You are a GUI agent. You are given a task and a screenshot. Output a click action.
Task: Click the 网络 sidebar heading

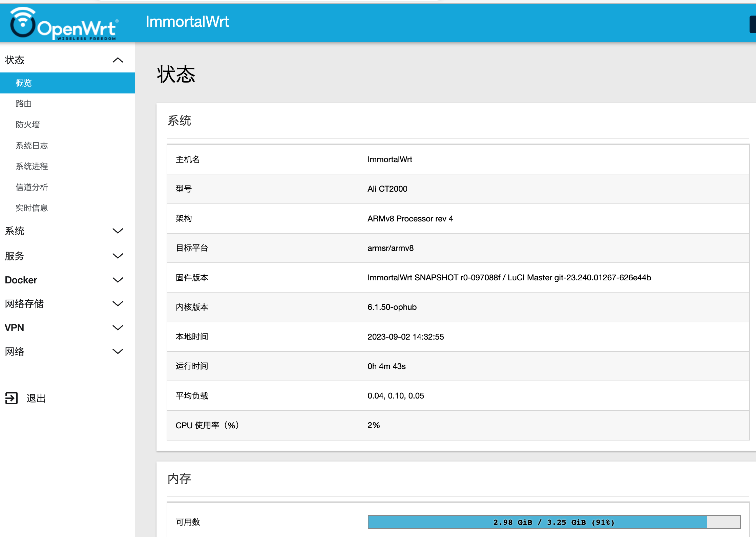[x=15, y=351]
